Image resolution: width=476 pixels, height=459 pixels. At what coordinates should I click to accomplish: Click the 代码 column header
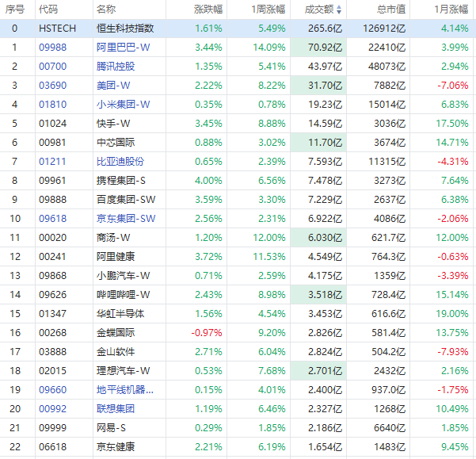pyautogui.click(x=48, y=10)
